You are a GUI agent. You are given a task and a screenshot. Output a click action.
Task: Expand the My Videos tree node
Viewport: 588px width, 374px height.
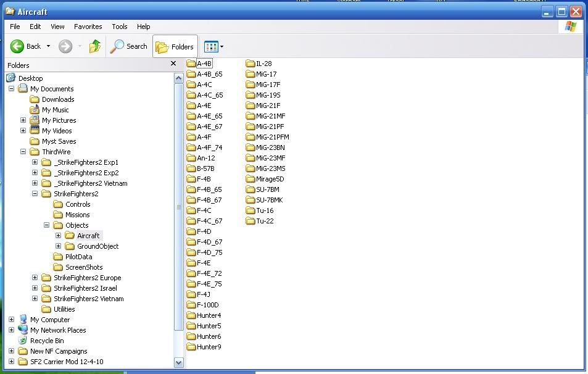click(23, 131)
